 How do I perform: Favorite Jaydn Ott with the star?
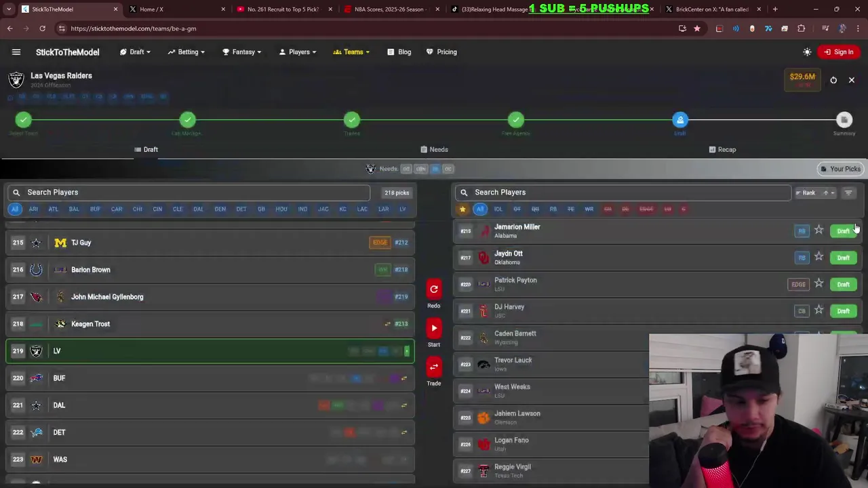819,257
